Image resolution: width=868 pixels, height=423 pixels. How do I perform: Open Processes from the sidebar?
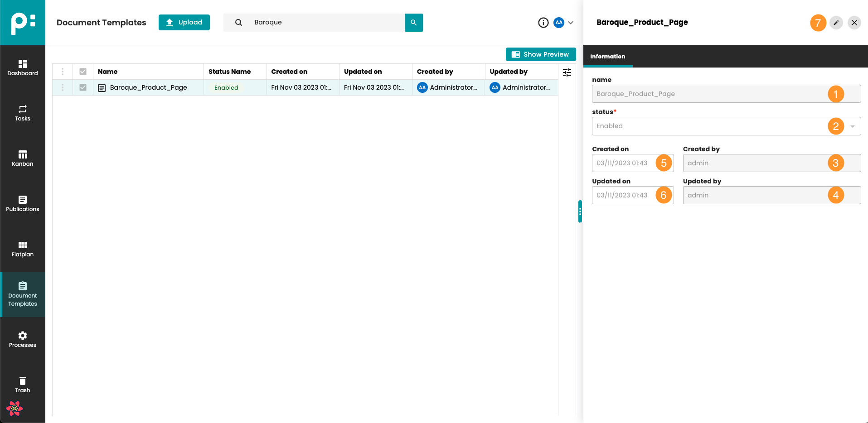[x=23, y=340]
